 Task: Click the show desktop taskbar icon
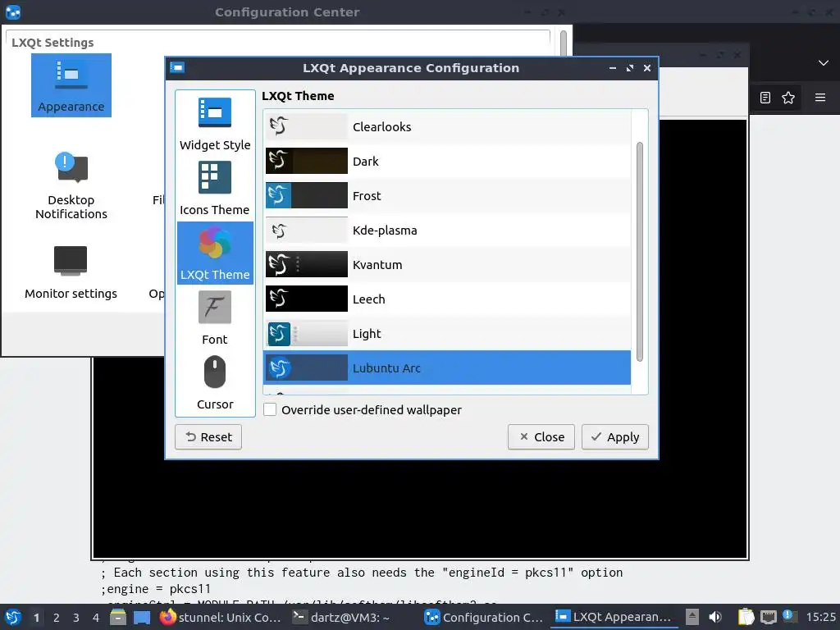(142, 617)
